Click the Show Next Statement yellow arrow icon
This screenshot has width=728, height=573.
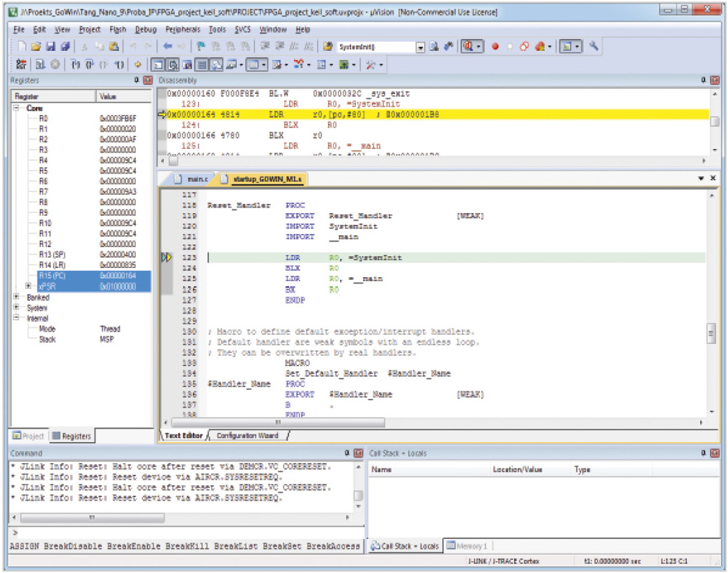[x=138, y=65]
